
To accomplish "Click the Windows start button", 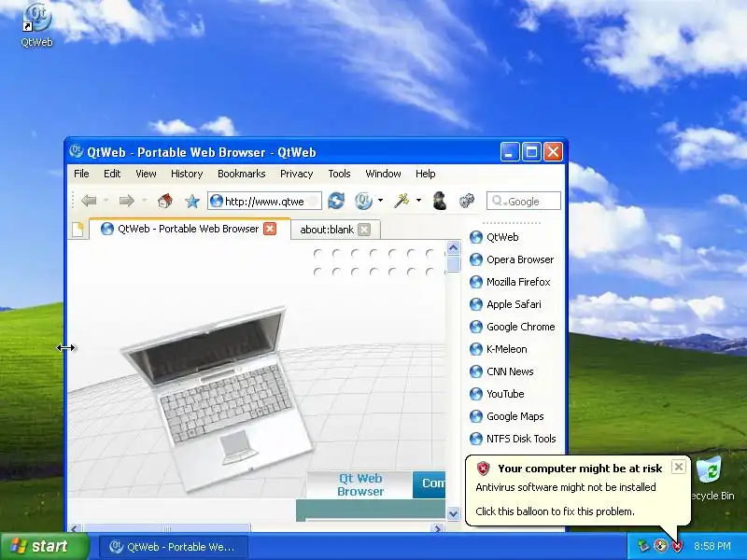I will [x=44, y=546].
